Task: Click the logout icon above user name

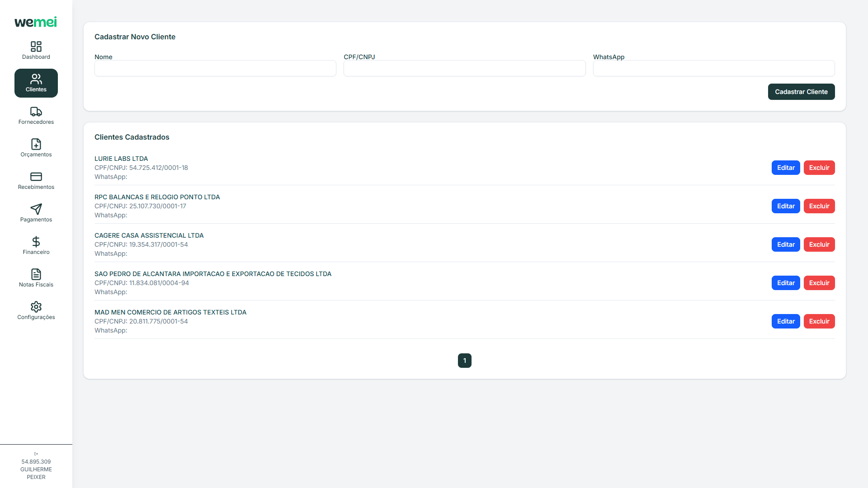Action: tap(36, 454)
